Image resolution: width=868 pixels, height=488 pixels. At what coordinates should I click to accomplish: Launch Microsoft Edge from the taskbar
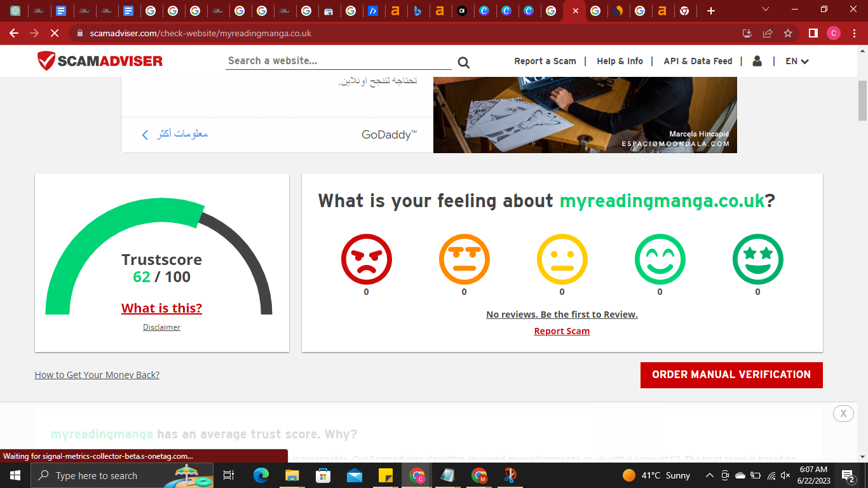coord(261,475)
